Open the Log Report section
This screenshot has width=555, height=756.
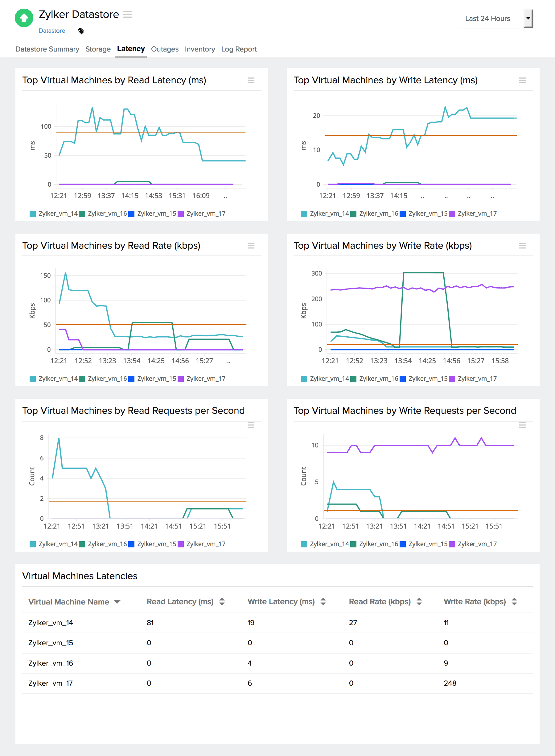pyautogui.click(x=239, y=49)
